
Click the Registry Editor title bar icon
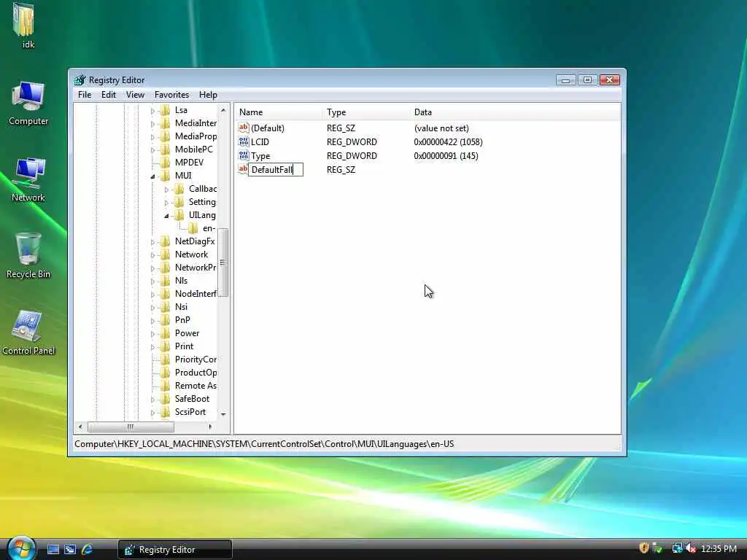[80, 80]
